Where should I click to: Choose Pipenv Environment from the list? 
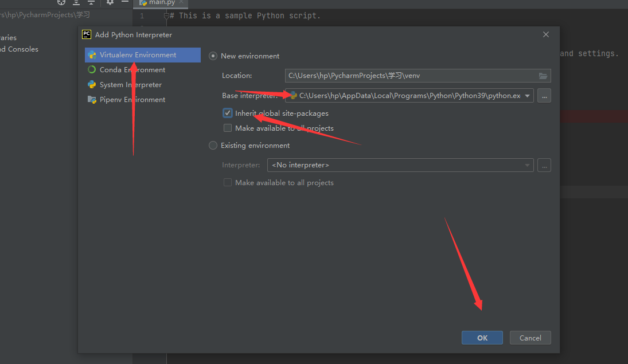coord(132,100)
